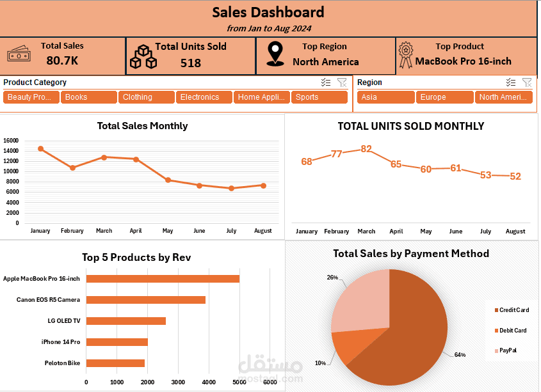Screen dimensions: 541x392
Task: Click the August point on sales chart
Action: click(264, 185)
